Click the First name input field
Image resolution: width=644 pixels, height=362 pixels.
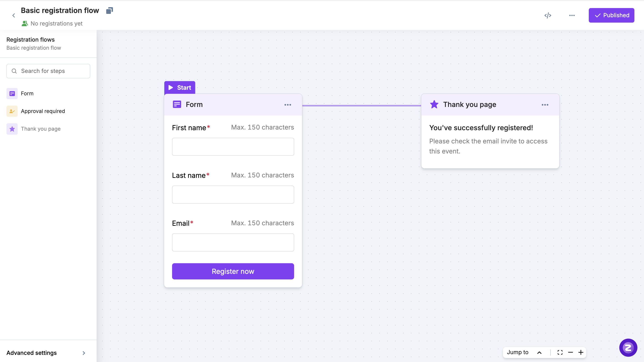pyautogui.click(x=233, y=147)
